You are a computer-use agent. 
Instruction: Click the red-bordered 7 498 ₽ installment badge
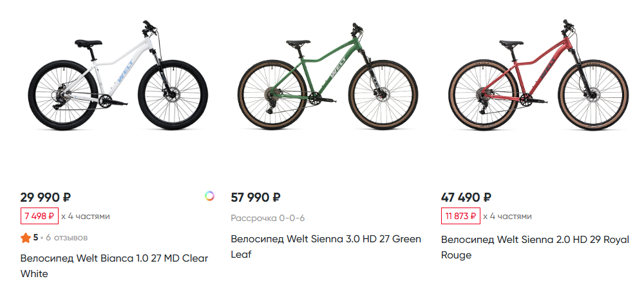click(39, 216)
